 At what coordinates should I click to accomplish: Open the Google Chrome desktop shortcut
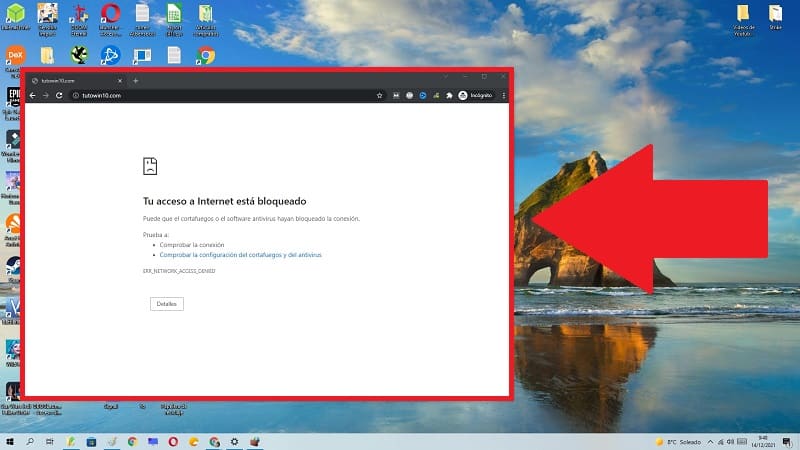(x=206, y=55)
